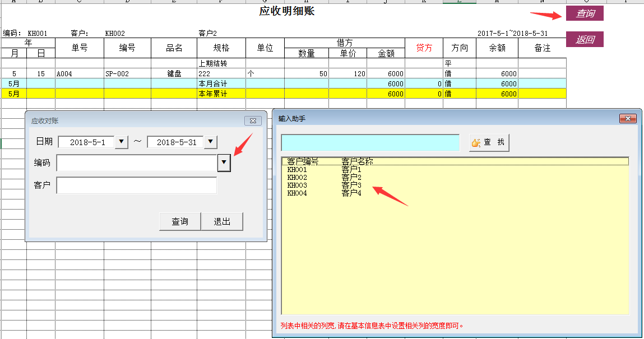Click the 上期结转 cell
This screenshot has width=644, height=339.
(221, 63)
